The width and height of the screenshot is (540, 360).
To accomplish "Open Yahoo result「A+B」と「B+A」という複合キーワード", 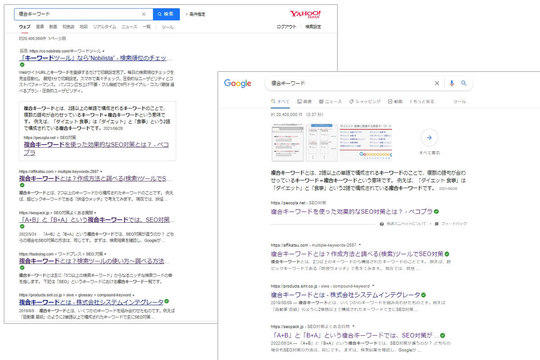I will tap(94, 220).
